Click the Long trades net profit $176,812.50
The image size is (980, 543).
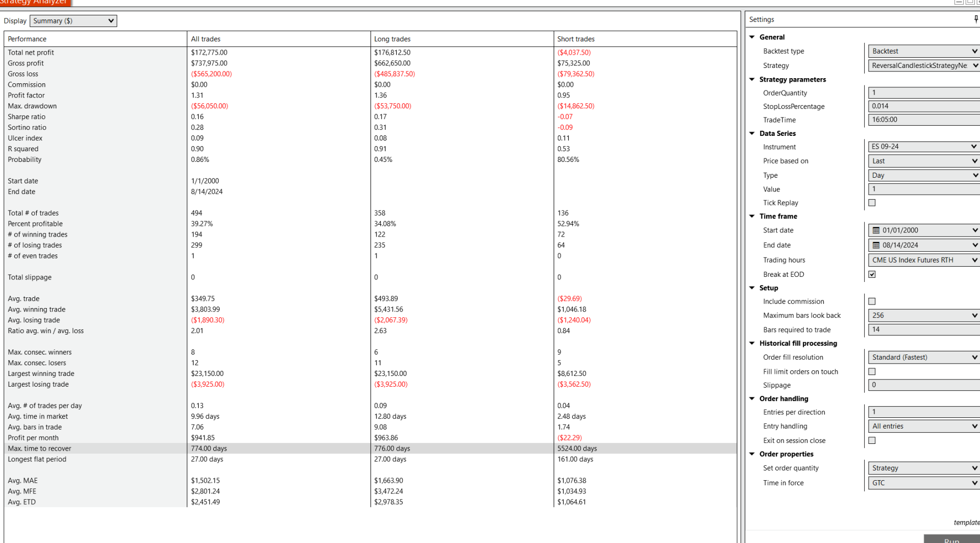point(392,53)
